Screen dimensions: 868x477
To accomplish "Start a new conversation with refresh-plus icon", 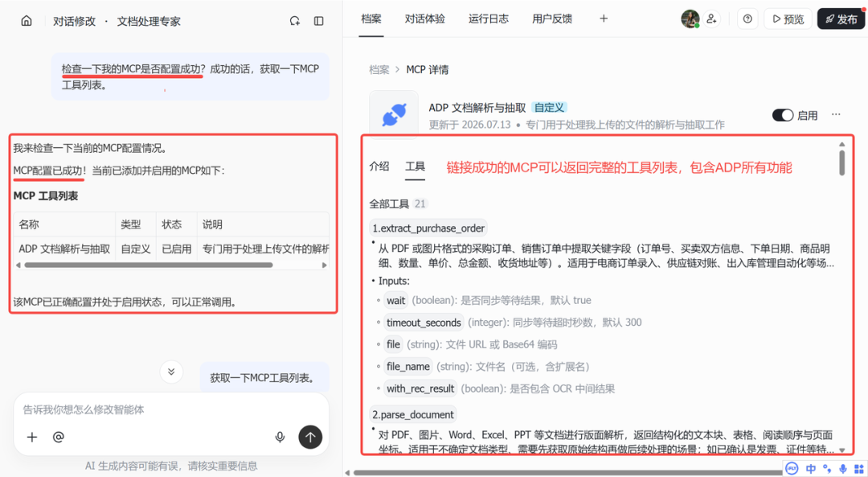I will (294, 21).
